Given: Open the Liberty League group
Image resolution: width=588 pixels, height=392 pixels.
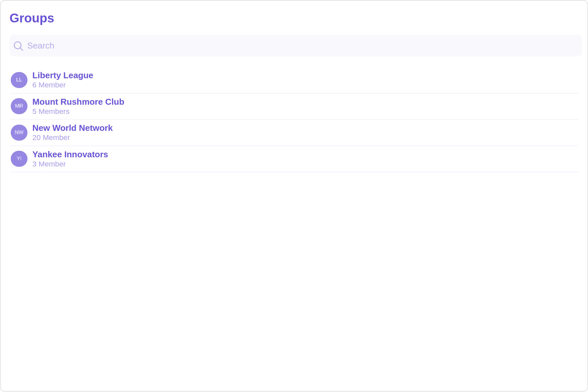Looking at the screenshot, I should pyautogui.click(x=63, y=75).
